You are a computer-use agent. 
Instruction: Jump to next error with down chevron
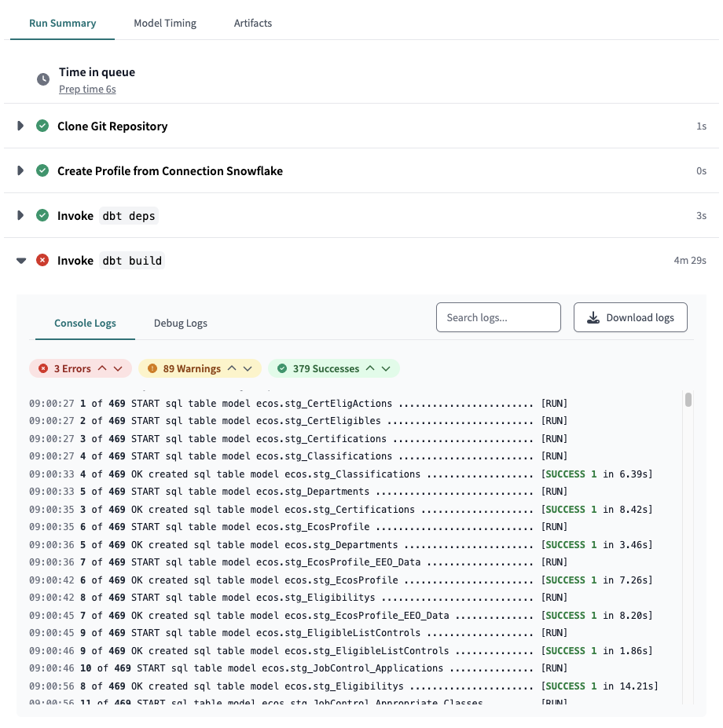coord(118,368)
